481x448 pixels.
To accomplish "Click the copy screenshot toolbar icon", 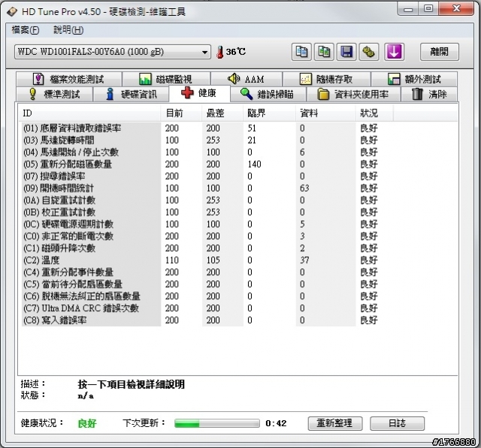I will tap(324, 52).
